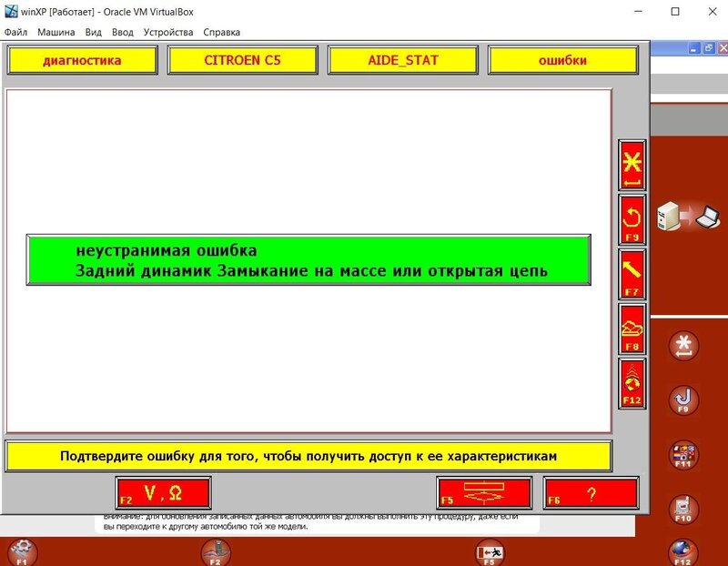Open the F2 V, Ω measurement tool
The width and height of the screenshot is (728, 566).
click(x=164, y=493)
